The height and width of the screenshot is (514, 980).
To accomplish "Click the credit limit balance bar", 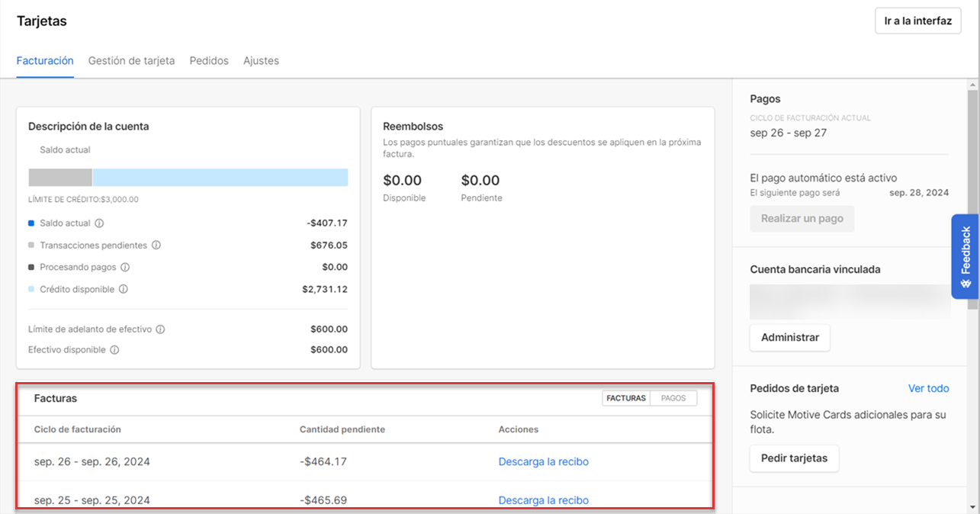I will click(188, 178).
